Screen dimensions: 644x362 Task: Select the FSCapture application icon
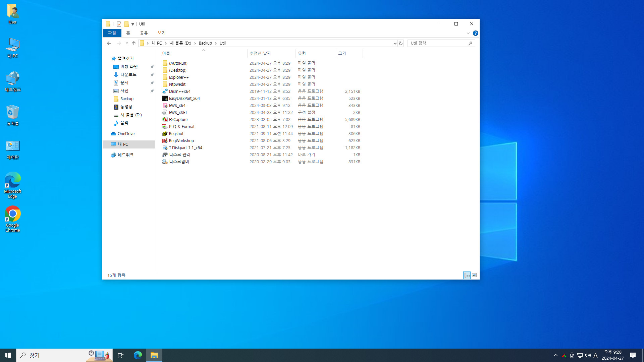click(165, 119)
